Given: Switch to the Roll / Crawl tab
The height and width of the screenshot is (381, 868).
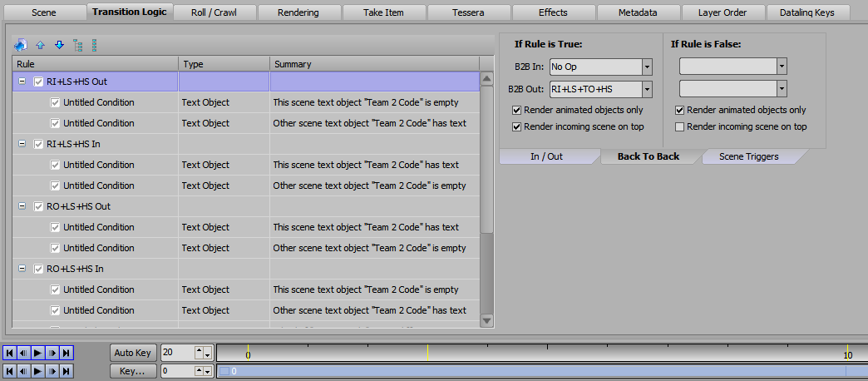Looking at the screenshot, I should 212,12.
